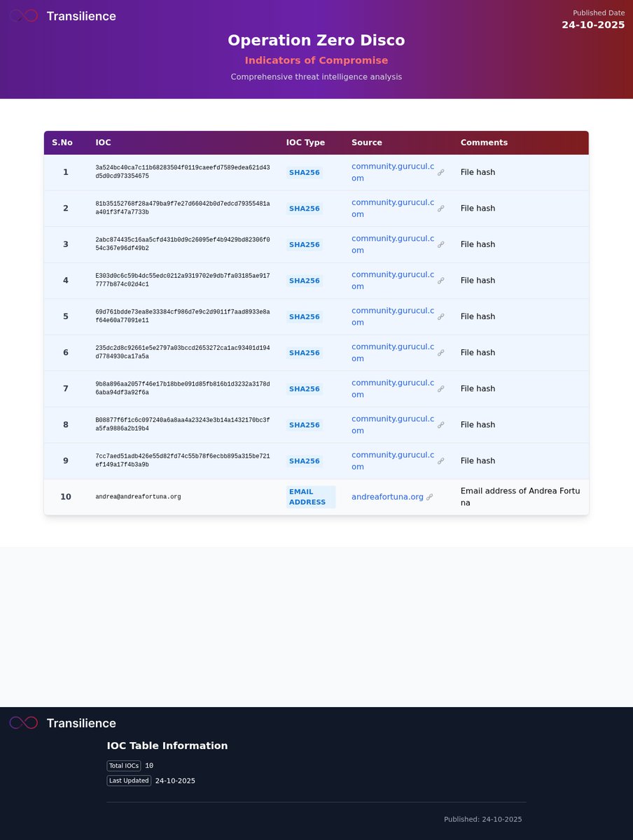
Task: Click the Operation Zero Disco title
Action: [x=316, y=41]
